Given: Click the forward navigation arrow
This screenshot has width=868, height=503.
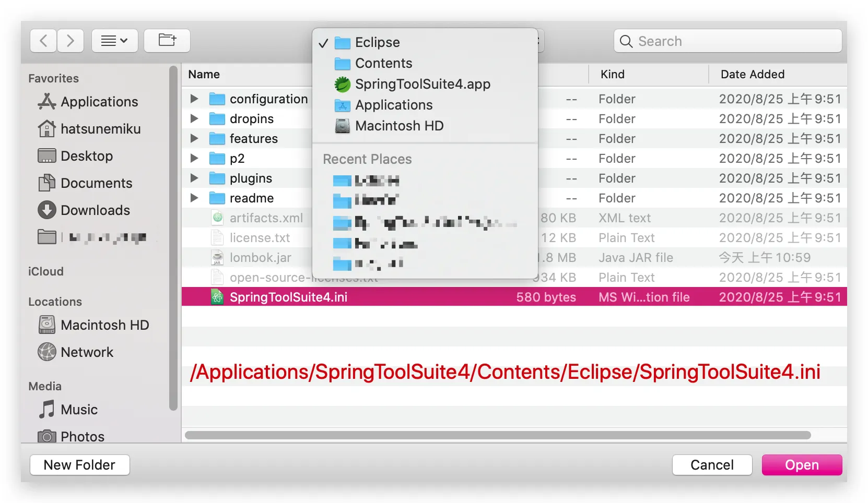Looking at the screenshot, I should click(71, 41).
